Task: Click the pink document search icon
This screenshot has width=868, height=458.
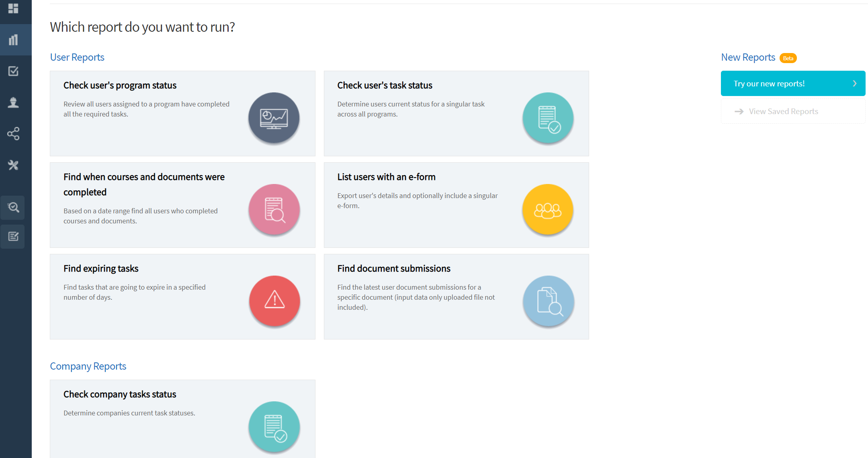Action: (x=274, y=210)
